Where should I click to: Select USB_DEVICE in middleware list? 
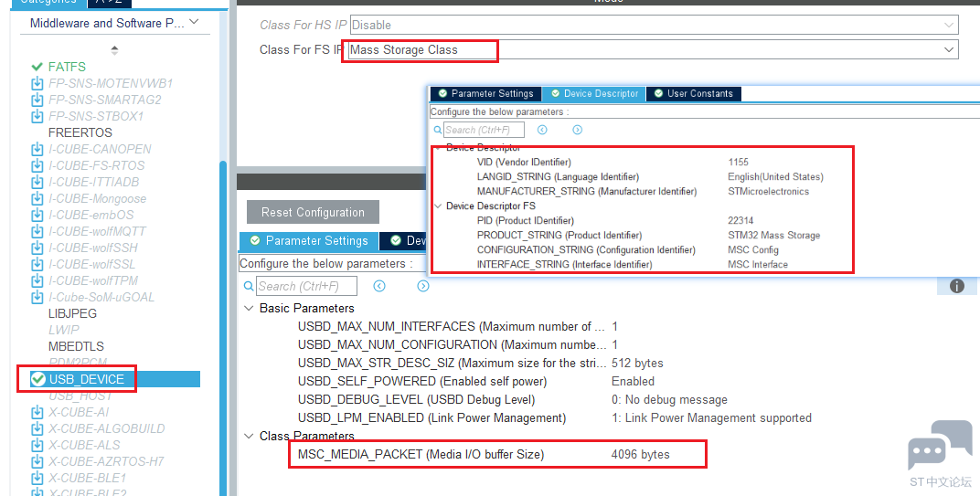coord(87,379)
